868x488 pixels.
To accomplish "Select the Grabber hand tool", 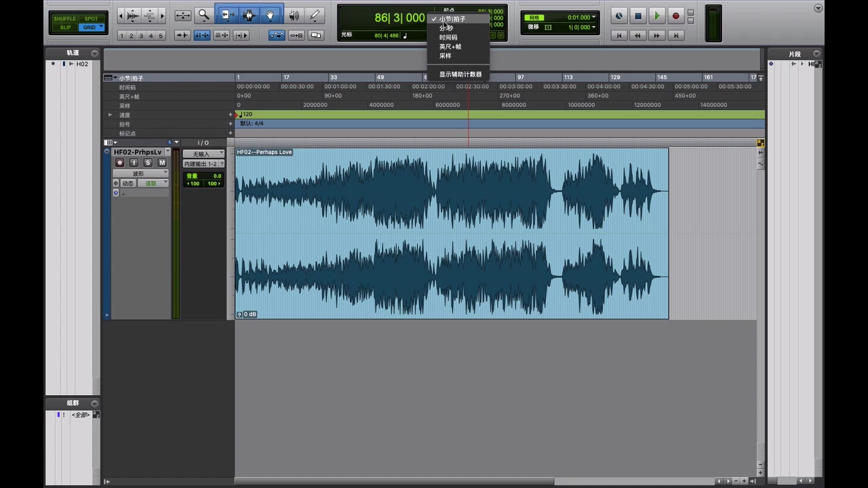I will (x=270, y=16).
